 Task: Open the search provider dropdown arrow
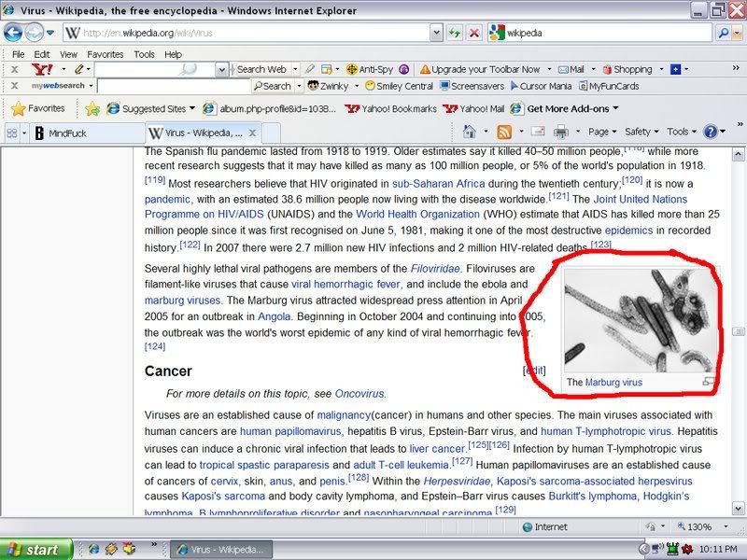coord(738,33)
